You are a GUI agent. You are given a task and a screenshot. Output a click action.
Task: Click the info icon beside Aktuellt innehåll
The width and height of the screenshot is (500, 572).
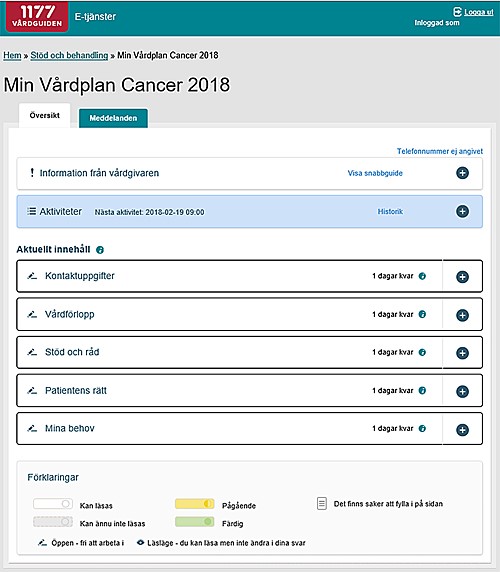click(x=100, y=250)
